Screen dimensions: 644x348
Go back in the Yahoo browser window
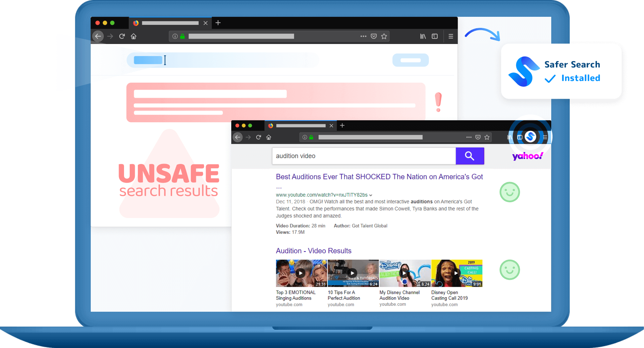[238, 137]
